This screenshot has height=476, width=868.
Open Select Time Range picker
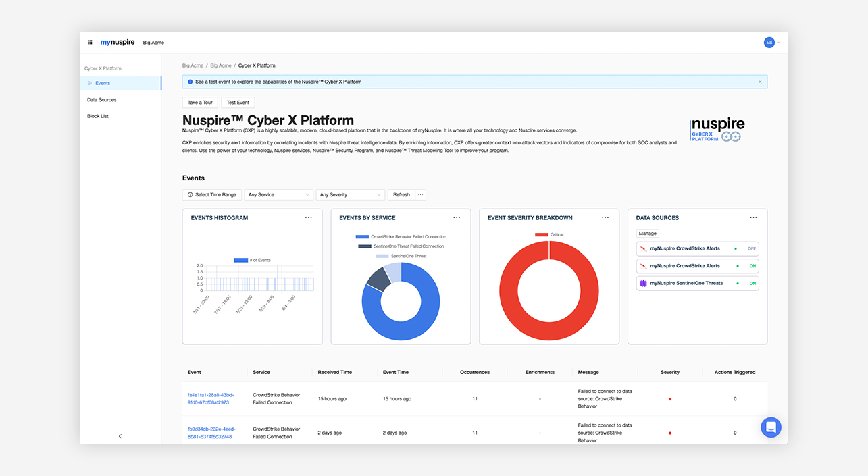pyautogui.click(x=212, y=194)
